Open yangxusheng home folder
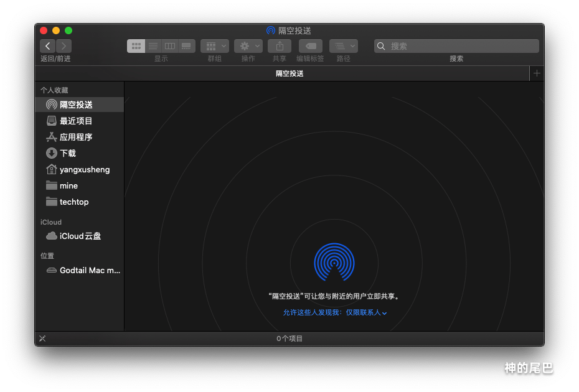Screen dimensions: 579x392 [84, 169]
